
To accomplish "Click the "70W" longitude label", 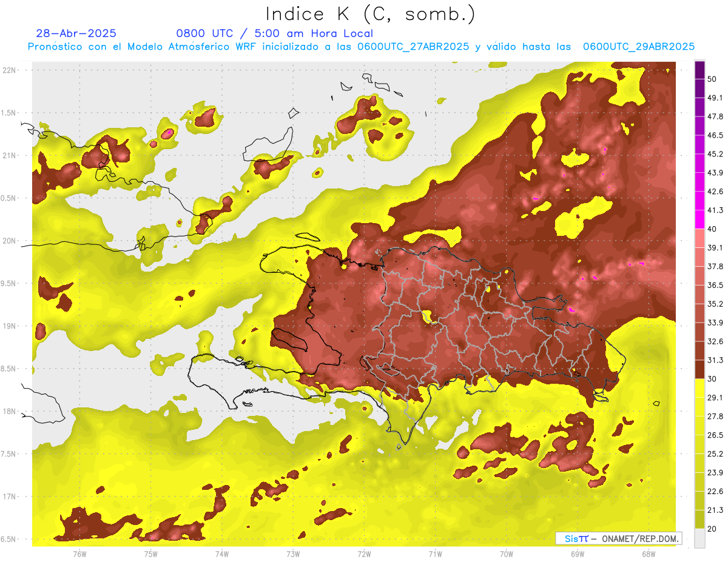I will click(506, 553).
